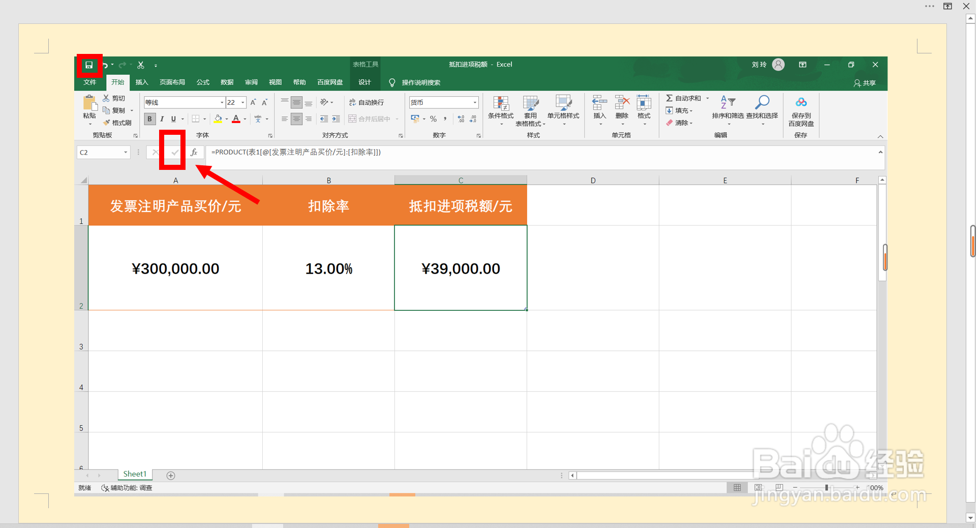This screenshot has width=980, height=528.
Task: Click the Redo arrow icon
Action: 122,65
